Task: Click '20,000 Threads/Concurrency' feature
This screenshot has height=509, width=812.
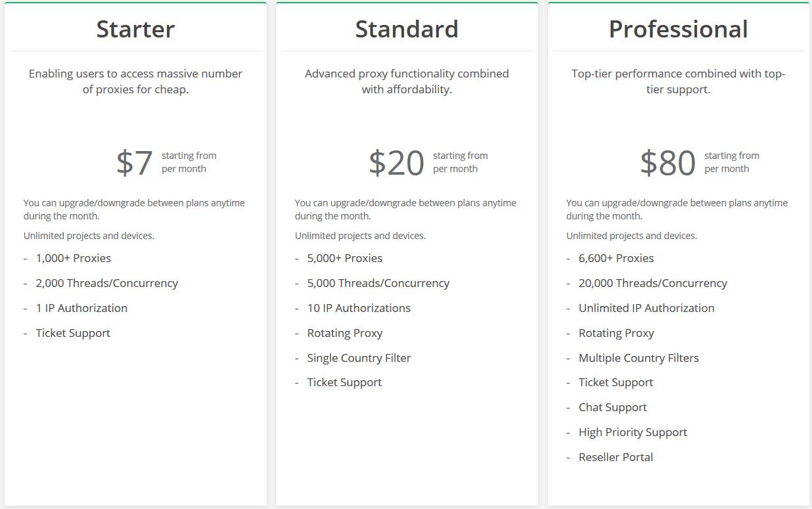Action: pyautogui.click(x=653, y=283)
